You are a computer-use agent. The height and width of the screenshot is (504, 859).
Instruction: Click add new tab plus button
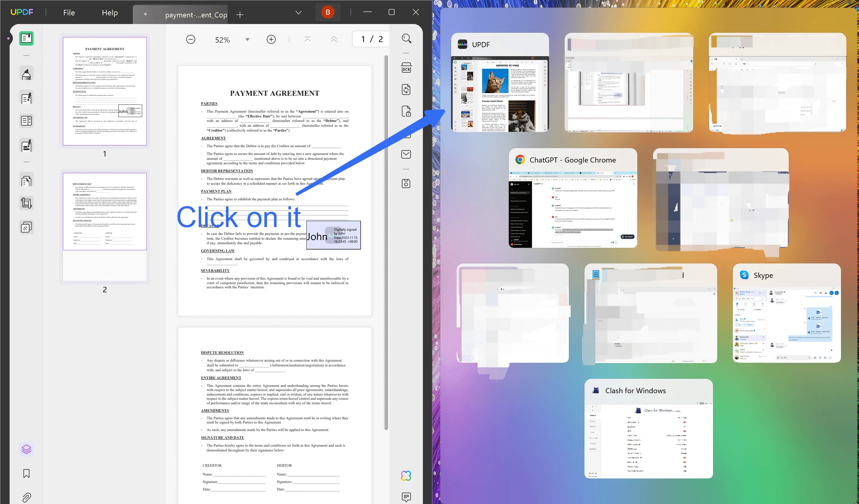pos(239,14)
